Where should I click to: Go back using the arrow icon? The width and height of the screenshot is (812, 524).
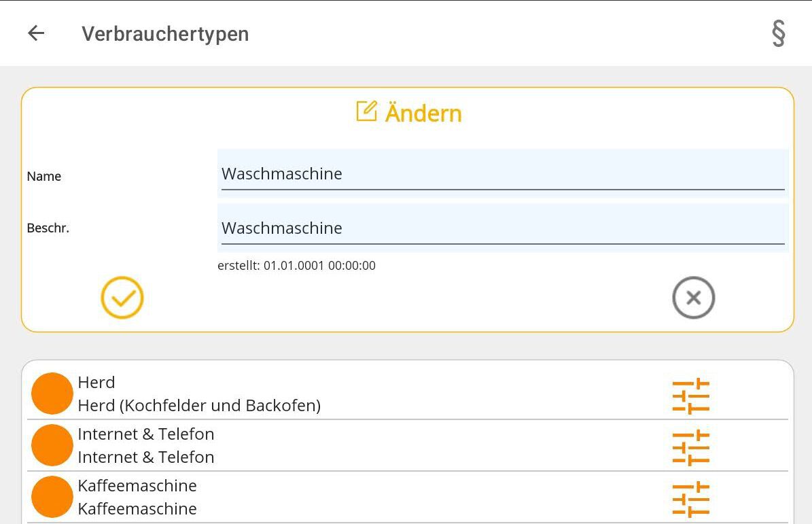point(36,33)
